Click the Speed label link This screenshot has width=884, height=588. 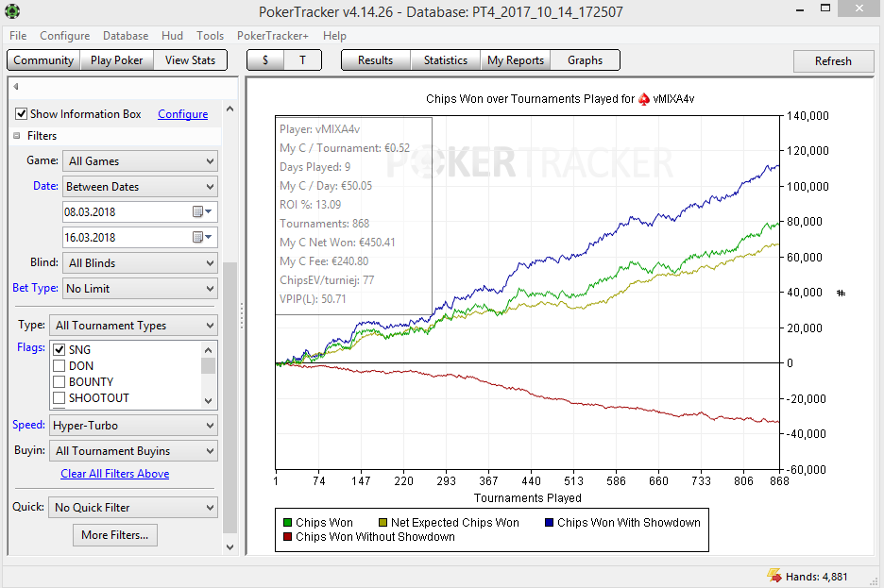[28, 425]
